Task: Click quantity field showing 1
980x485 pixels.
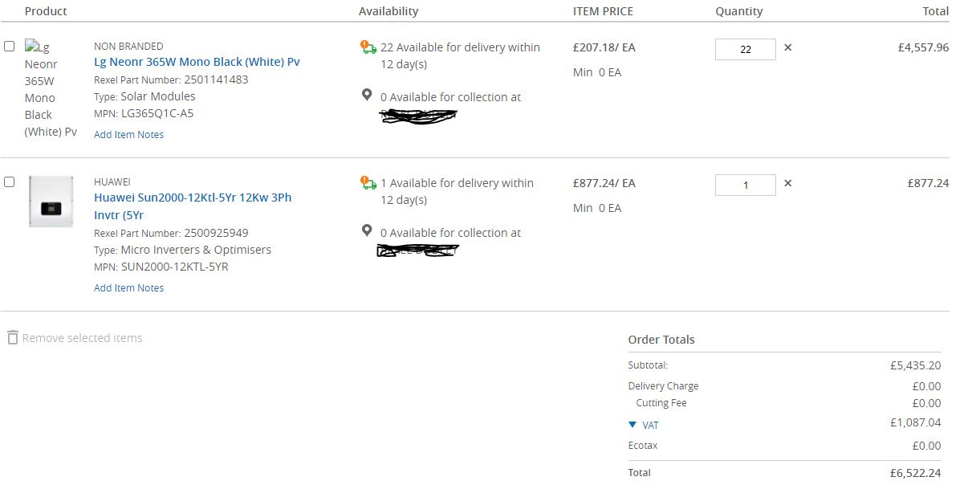Action: coord(745,185)
